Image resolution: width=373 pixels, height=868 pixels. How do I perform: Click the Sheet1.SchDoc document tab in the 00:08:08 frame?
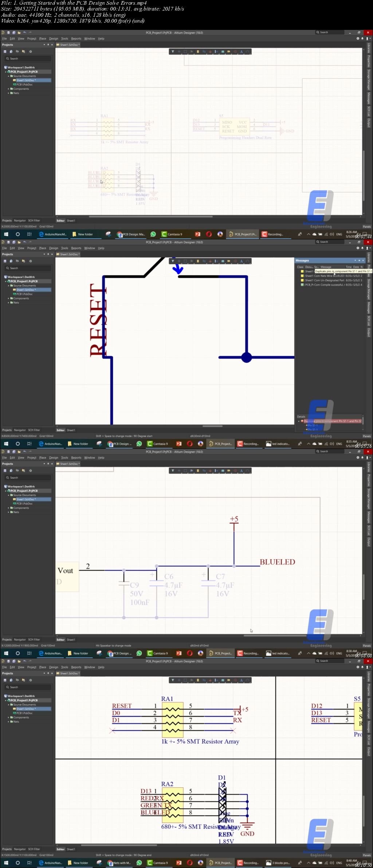click(68, 464)
